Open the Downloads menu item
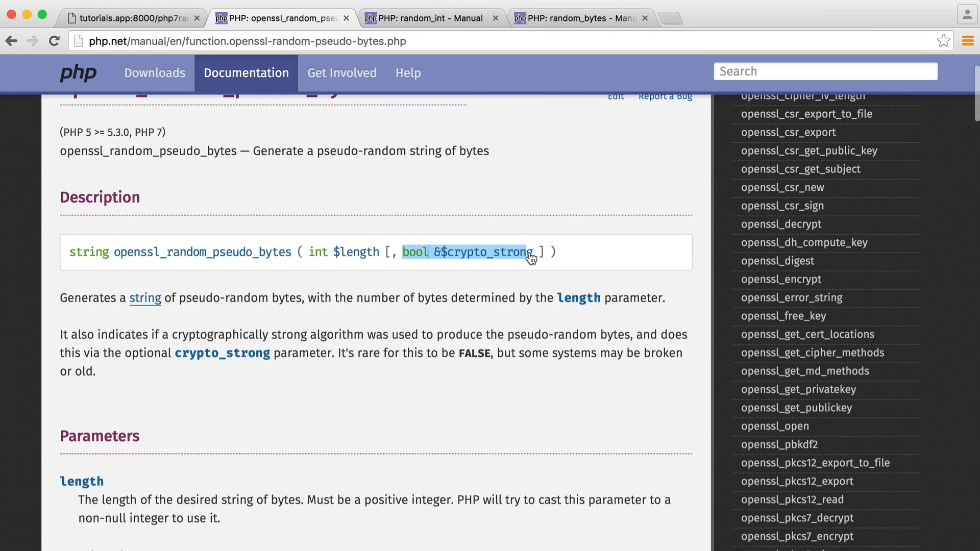The image size is (980, 551). [x=155, y=73]
